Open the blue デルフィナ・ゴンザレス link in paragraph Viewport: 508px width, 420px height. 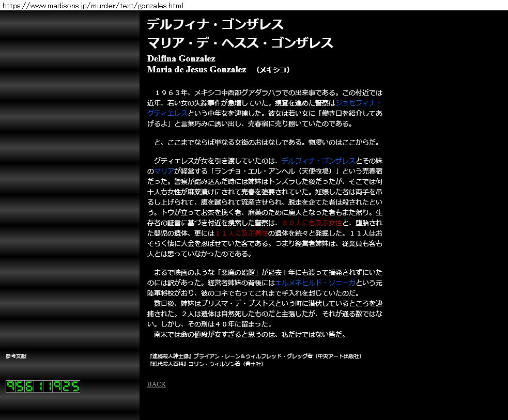pyautogui.click(x=318, y=161)
